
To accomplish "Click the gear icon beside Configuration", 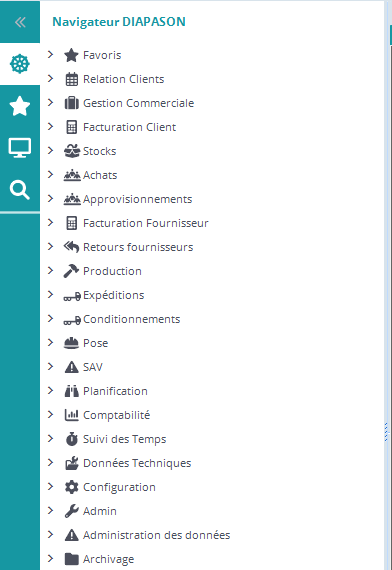I will 72,487.
